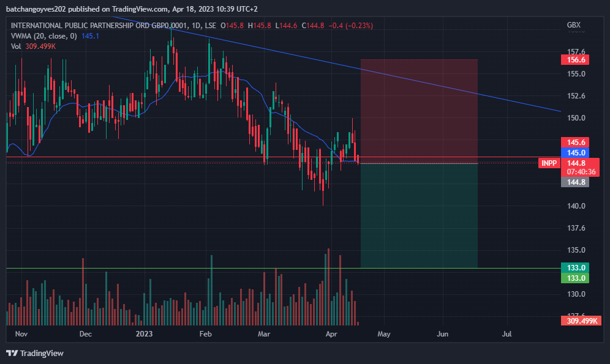
Task: Click the 137.6 price scale value
Action: coord(576,228)
